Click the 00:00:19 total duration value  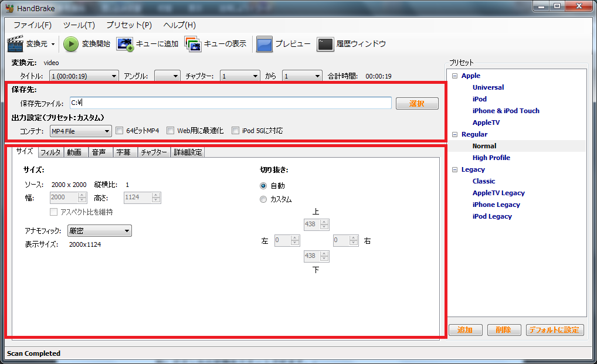(x=378, y=76)
